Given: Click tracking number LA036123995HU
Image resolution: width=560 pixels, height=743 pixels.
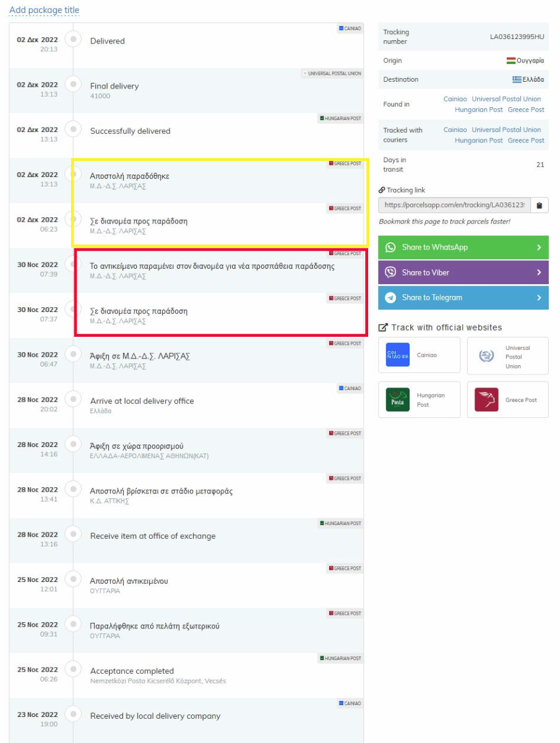Looking at the screenshot, I should [x=517, y=37].
